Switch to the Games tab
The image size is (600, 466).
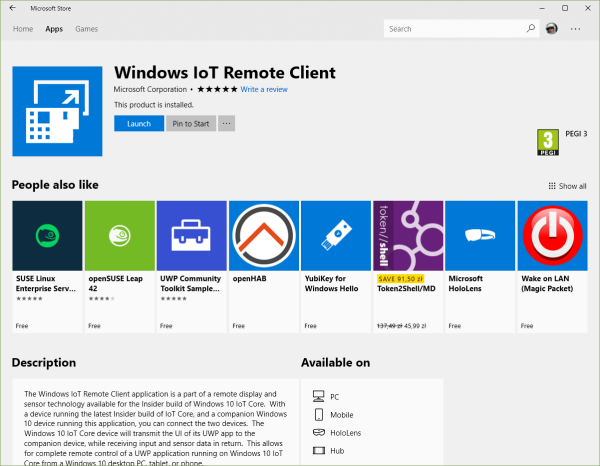(86, 29)
